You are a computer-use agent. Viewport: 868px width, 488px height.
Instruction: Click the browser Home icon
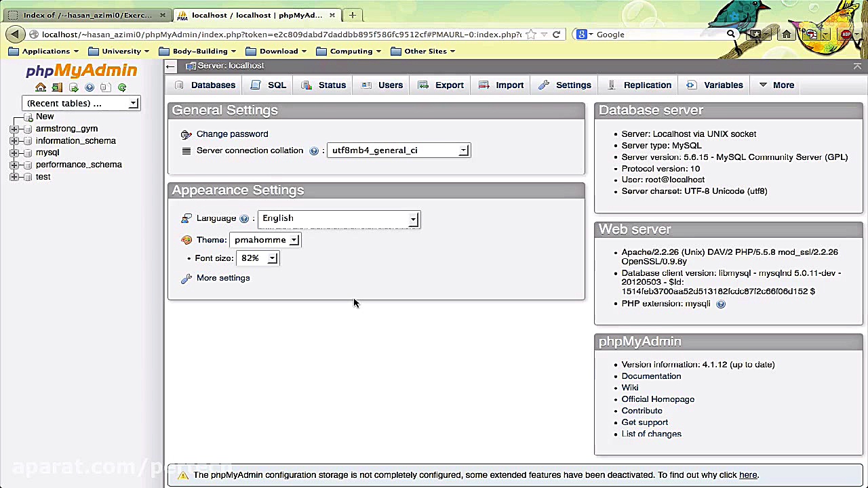pyautogui.click(x=787, y=35)
